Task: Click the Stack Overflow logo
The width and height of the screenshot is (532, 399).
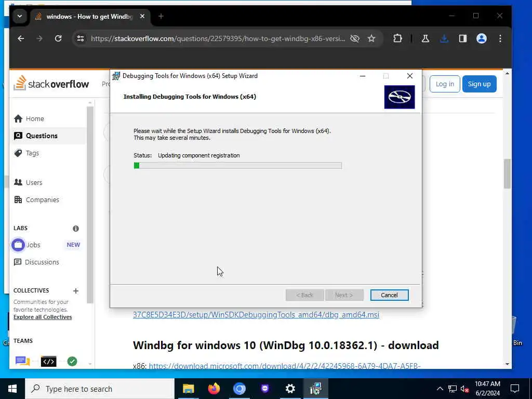Action: click(x=51, y=84)
